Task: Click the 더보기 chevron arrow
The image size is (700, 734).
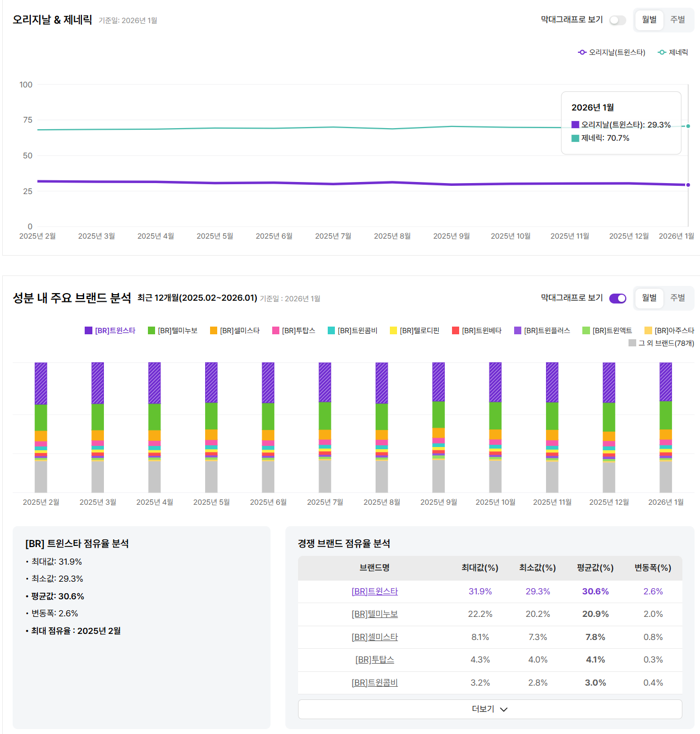Action: click(x=504, y=709)
